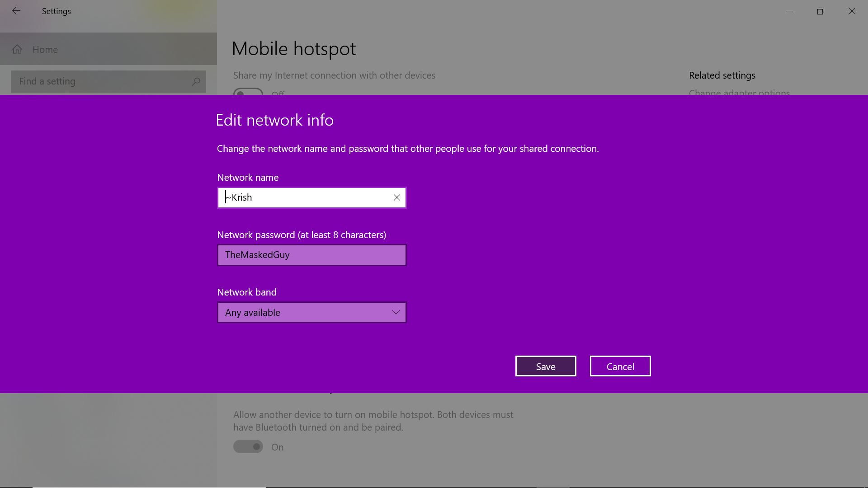Screen dimensions: 868x488
Task: Click the chevron on Any available combo box
Action: [396, 312]
